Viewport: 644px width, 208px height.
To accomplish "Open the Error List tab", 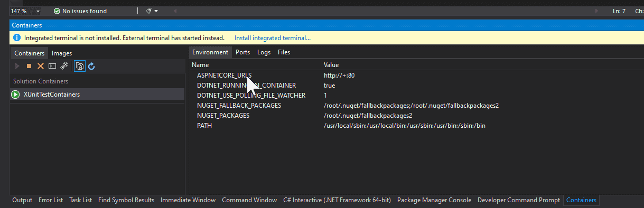I will (51, 200).
